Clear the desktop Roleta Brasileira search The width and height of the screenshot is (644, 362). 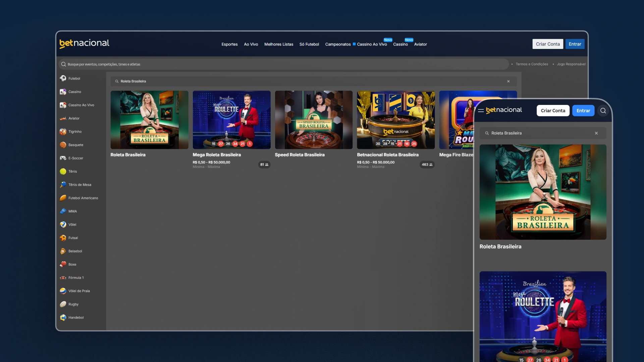(x=508, y=81)
